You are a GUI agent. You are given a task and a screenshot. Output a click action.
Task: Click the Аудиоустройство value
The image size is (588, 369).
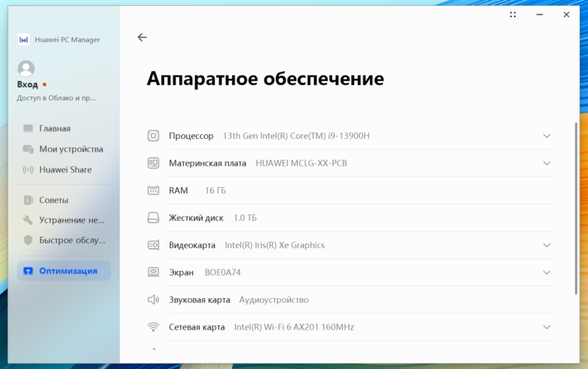click(274, 300)
